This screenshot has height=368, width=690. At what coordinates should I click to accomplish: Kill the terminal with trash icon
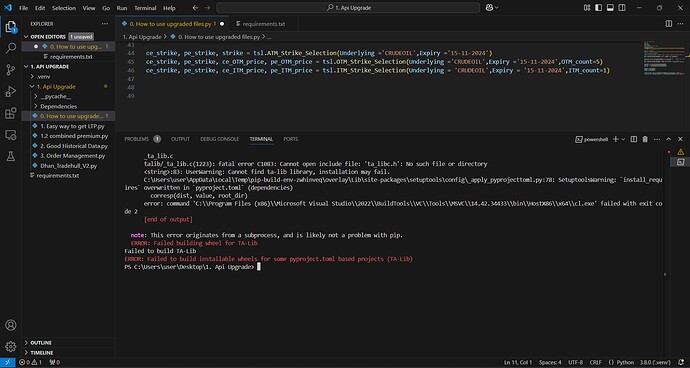(645, 139)
